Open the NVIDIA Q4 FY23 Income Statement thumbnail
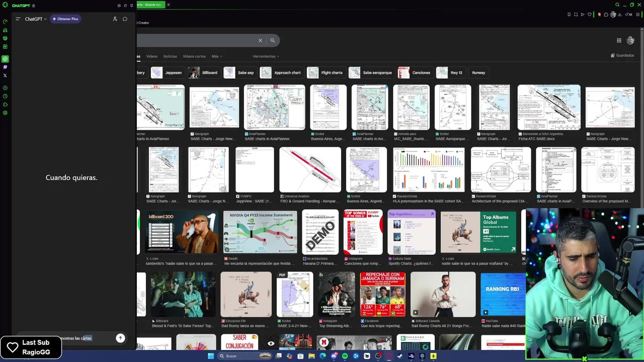 [x=260, y=232]
